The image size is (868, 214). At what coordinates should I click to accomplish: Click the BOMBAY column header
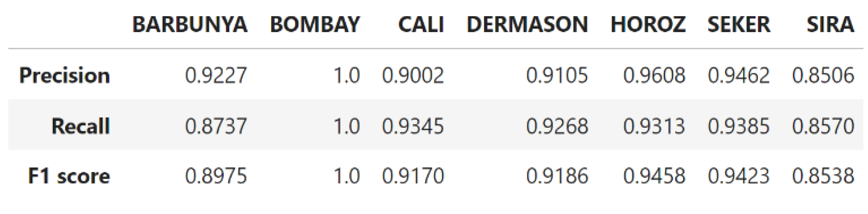tap(315, 24)
